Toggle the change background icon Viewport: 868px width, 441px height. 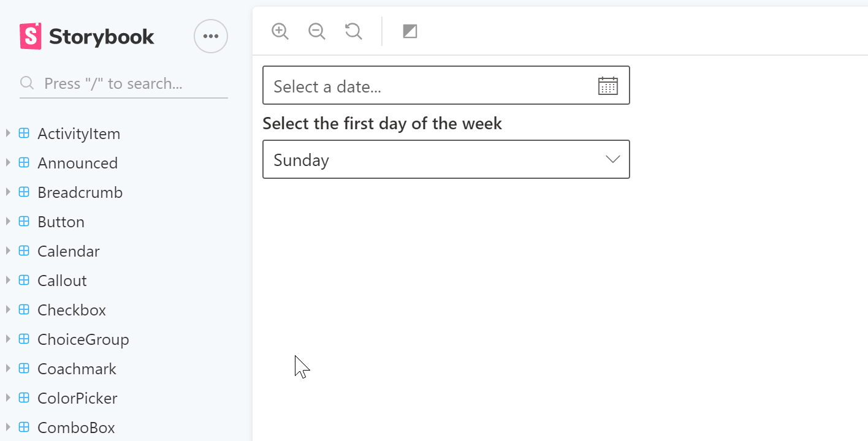409,31
